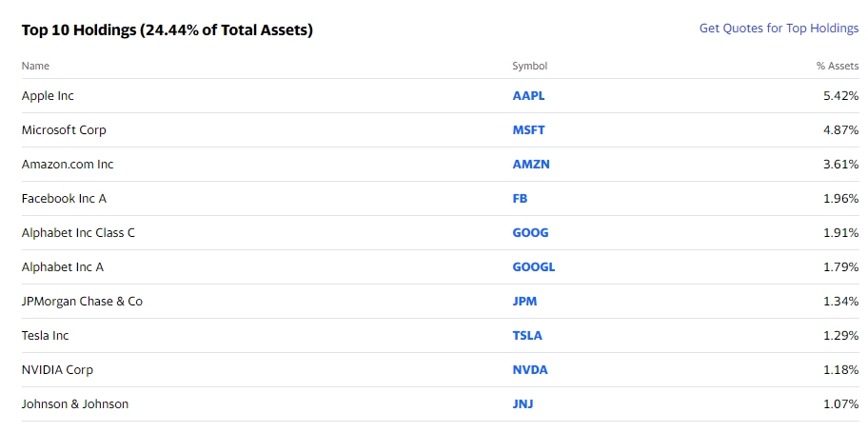Select the AMZN ticker link
This screenshot has height=432, width=868.
[x=531, y=165]
